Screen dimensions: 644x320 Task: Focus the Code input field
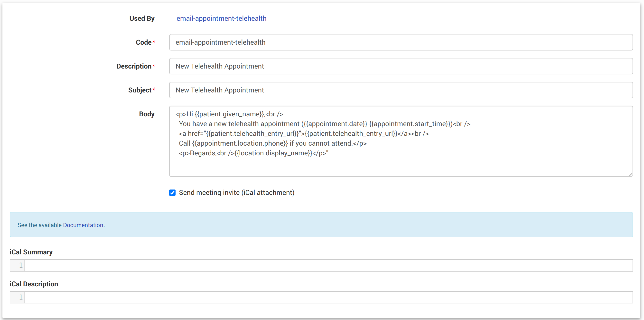(x=401, y=42)
